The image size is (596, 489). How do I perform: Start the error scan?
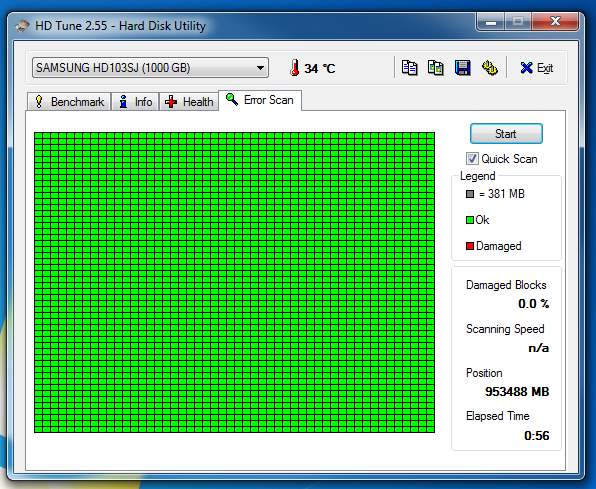click(506, 133)
